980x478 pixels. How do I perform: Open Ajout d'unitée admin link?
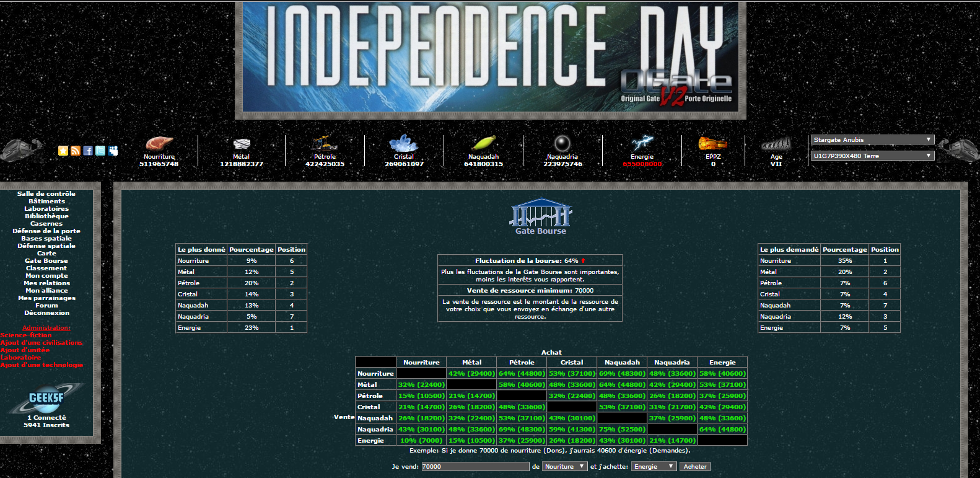coord(25,350)
